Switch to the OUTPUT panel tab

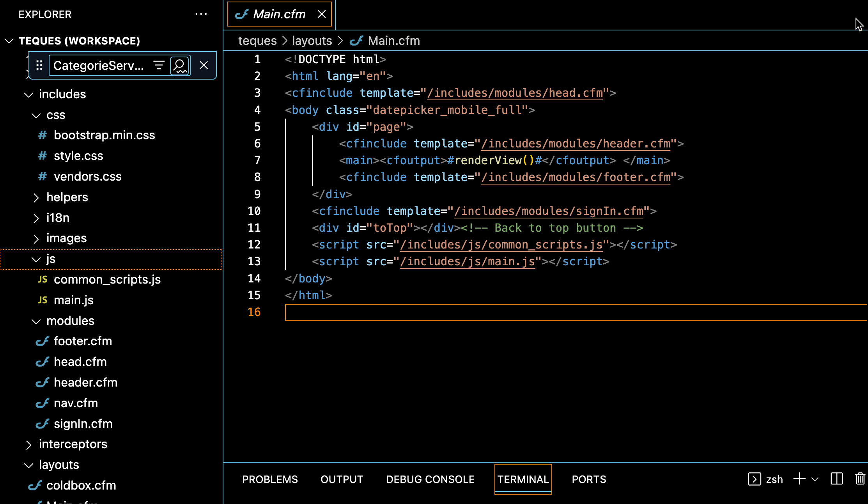tap(342, 479)
